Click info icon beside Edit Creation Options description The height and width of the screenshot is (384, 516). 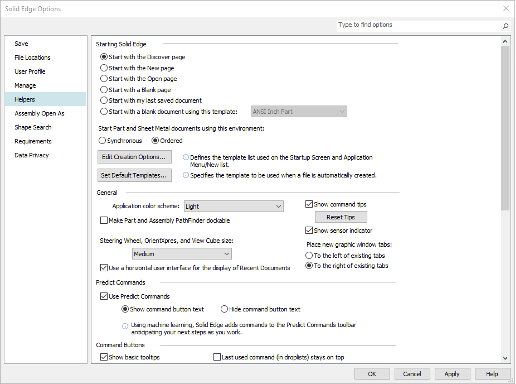click(x=186, y=157)
